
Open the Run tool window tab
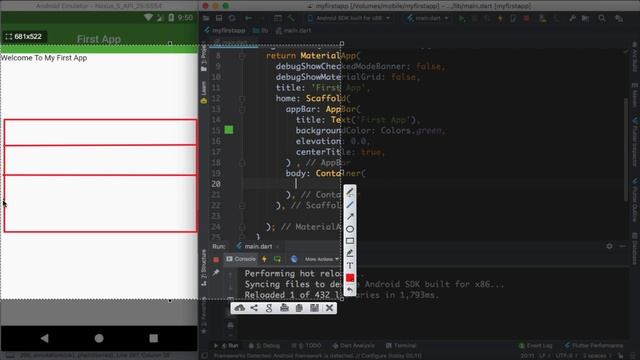click(x=227, y=345)
